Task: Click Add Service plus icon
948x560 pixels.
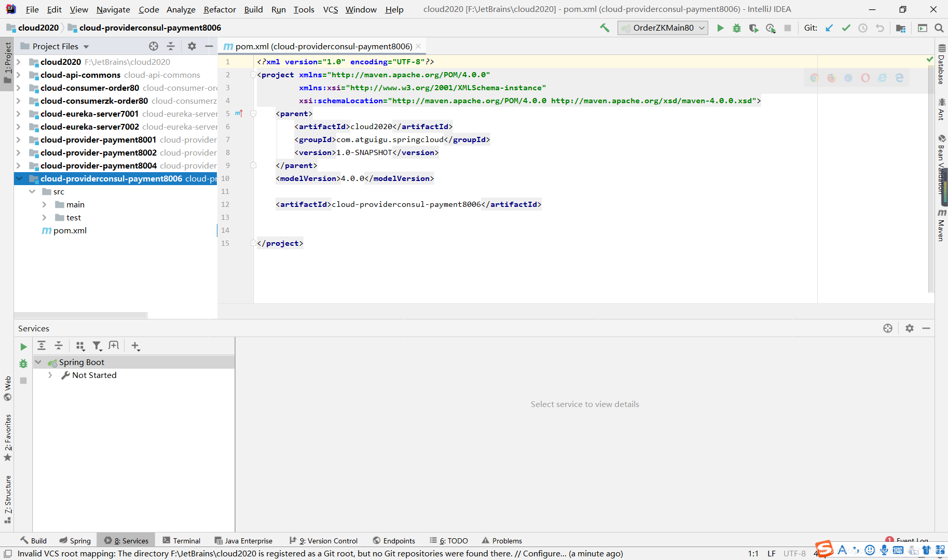Action: coord(135,346)
